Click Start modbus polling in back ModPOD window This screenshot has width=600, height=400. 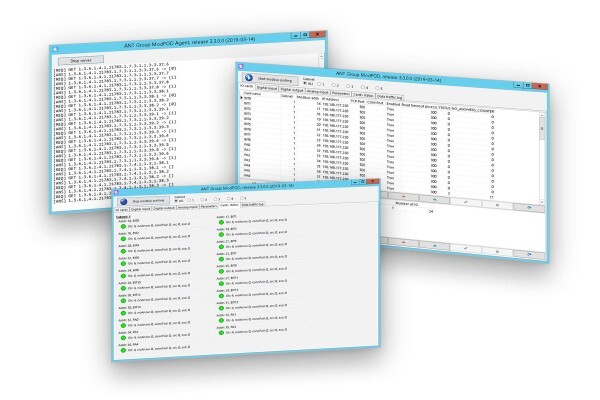point(270,79)
